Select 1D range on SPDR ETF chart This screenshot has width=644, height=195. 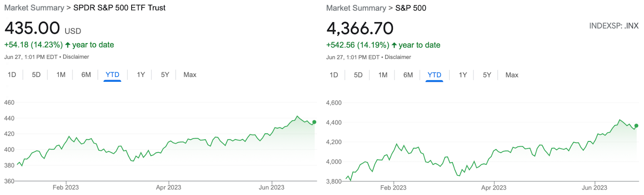pos(12,75)
